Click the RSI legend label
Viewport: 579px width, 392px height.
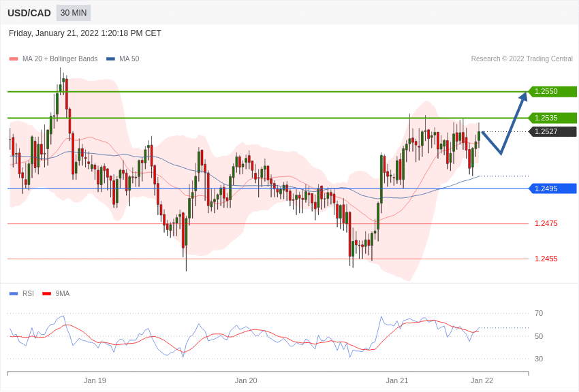tap(28, 293)
